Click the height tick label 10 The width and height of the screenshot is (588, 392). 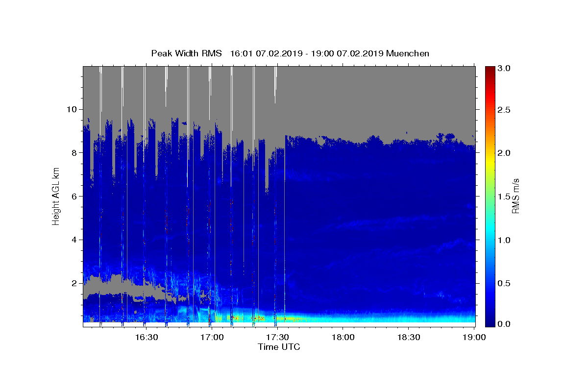click(x=73, y=109)
